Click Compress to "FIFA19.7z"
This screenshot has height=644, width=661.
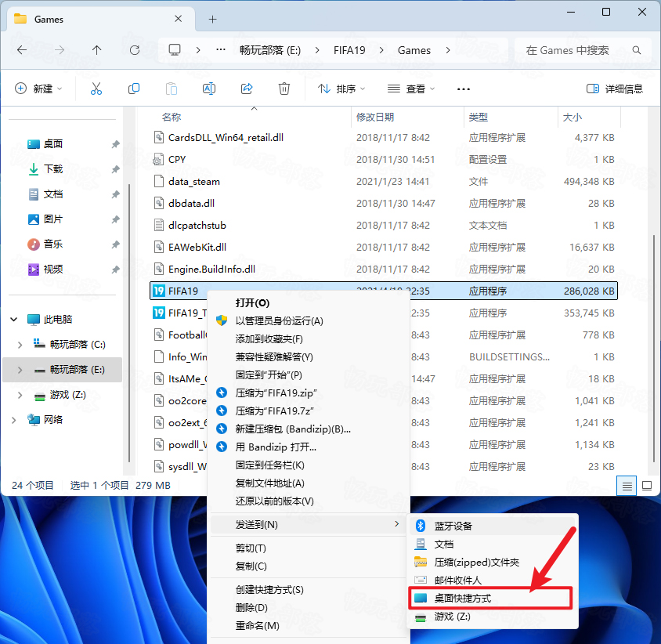tap(309, 411)
